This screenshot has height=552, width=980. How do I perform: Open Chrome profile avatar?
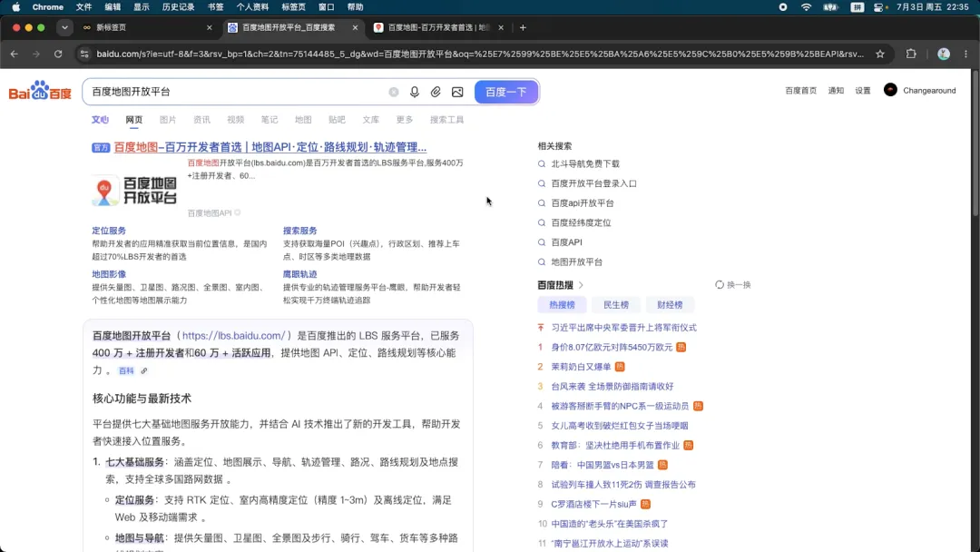(944, 54)
